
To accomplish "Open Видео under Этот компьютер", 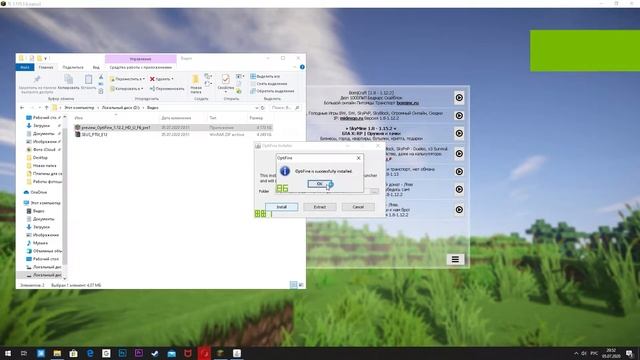I will [38, 211].
